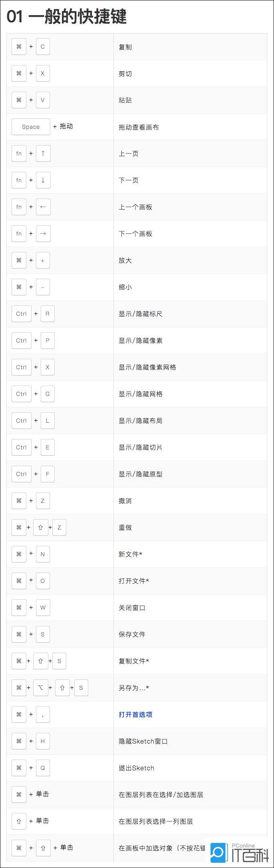The image size is (274, 868).
Task: Click the Shift key in the 重做 row
Action: pos(40,527)
